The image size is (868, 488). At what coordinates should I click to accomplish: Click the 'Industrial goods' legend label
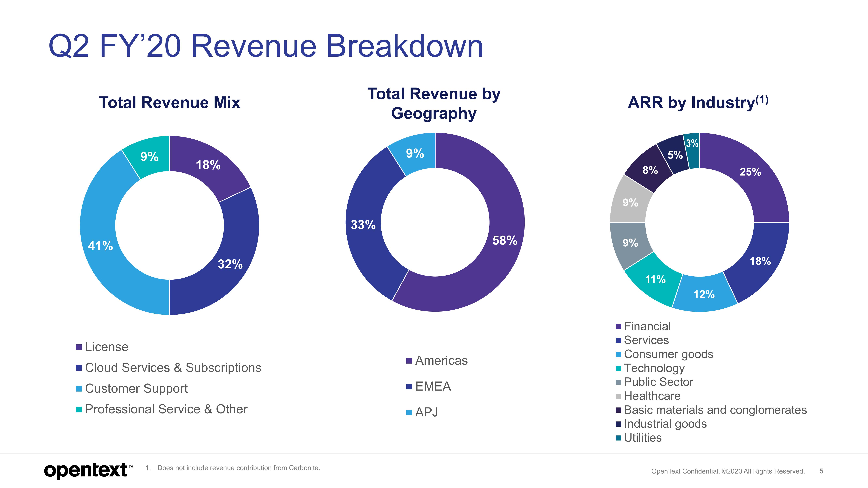pyautogui.click(x=665, y=424)
